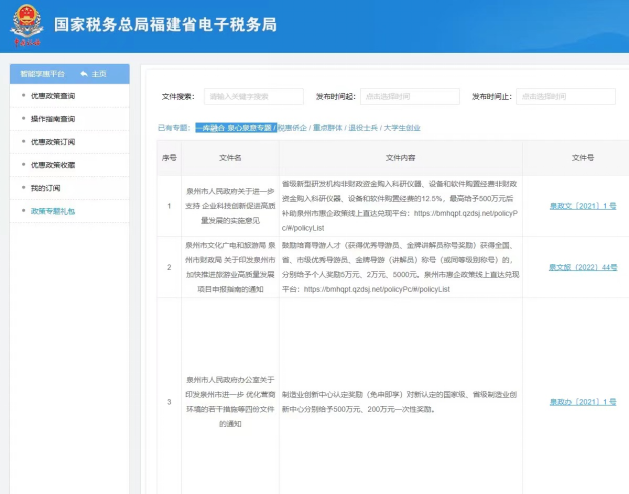The width and height of the screenshot is (629, 494).
Task: Open the 发布时间止 date picker field
Action: [566, 96]
